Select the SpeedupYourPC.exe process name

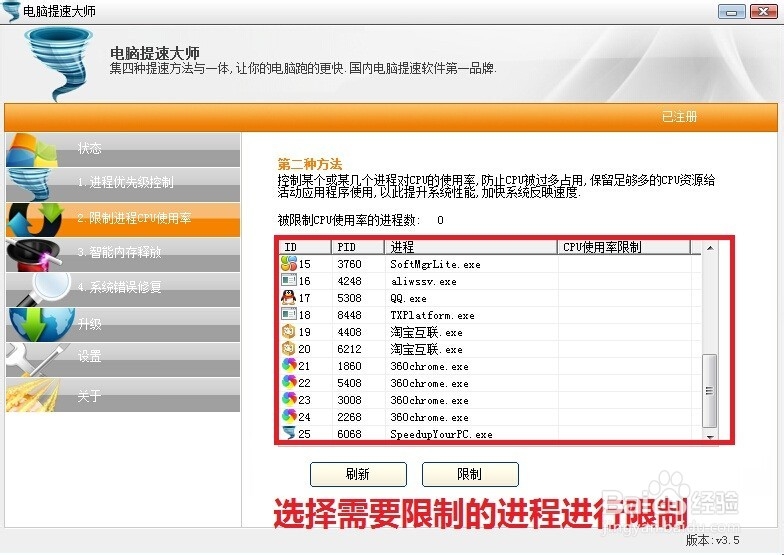[441, 434]
